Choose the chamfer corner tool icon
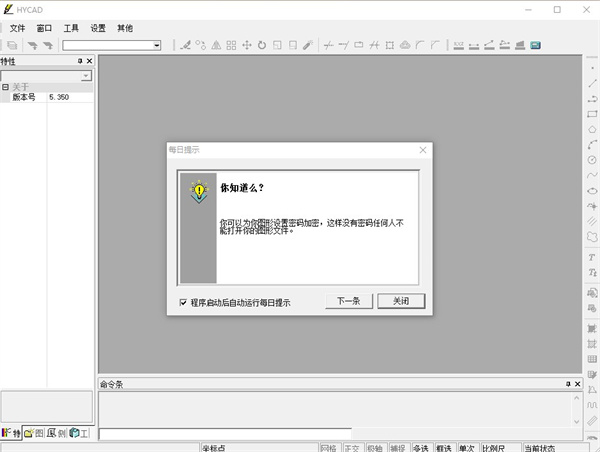600x452 pixels. coord(435,45)
